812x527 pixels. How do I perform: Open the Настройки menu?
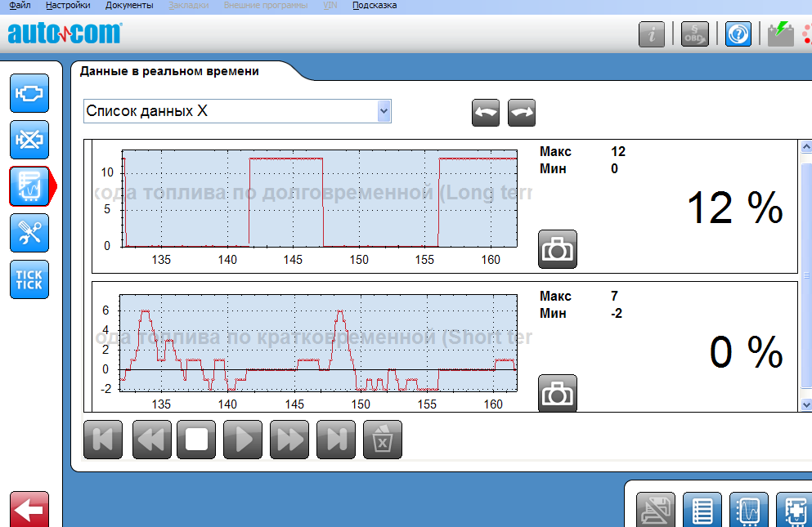(x=68, y=5)
